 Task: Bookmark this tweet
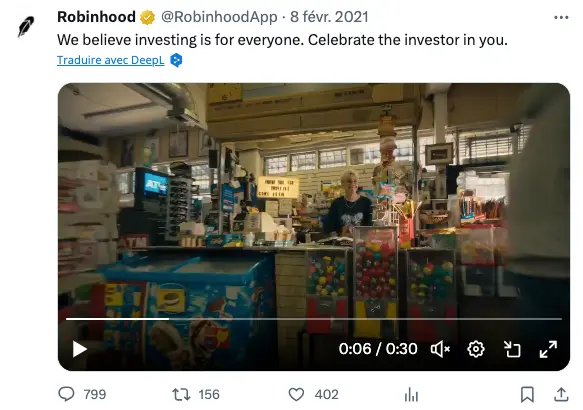click(527, 394)
